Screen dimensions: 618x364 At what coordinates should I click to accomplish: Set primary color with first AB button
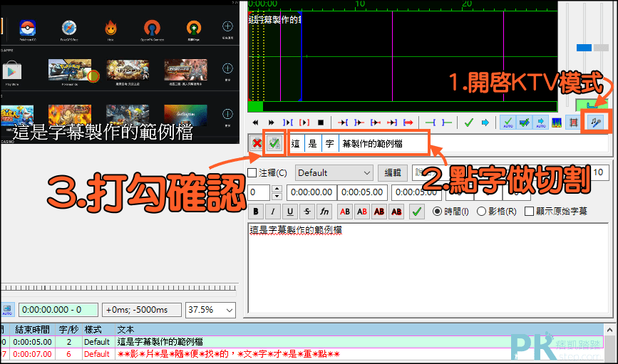345,212
